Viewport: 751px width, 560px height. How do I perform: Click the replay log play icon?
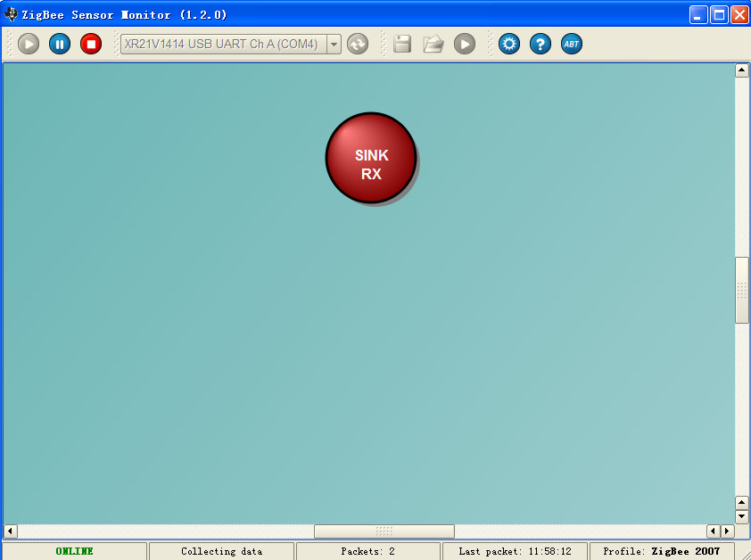[x=465, y=44]
